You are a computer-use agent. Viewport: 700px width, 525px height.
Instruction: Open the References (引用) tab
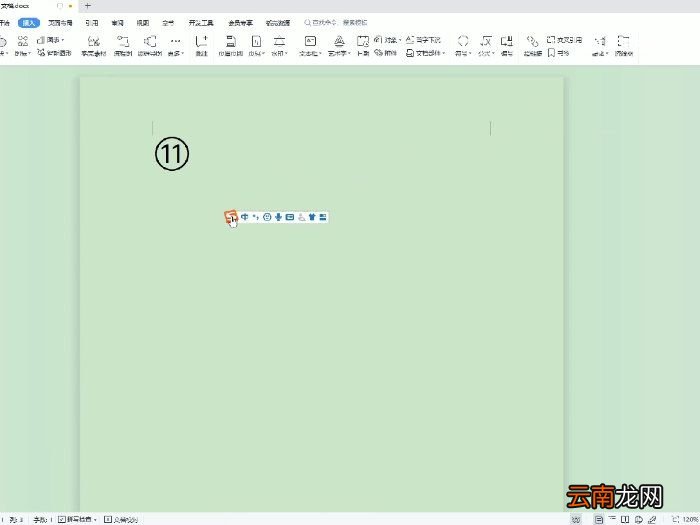92,23
